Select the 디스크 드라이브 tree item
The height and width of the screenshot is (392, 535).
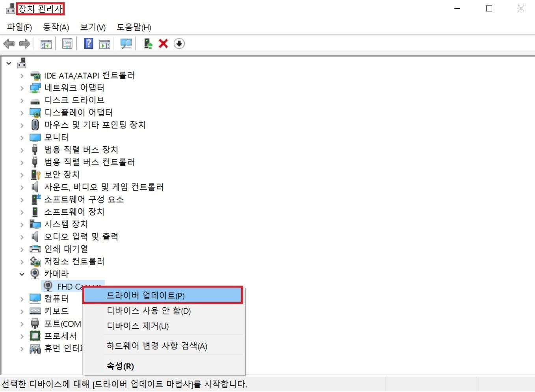(x=74, y=100)
